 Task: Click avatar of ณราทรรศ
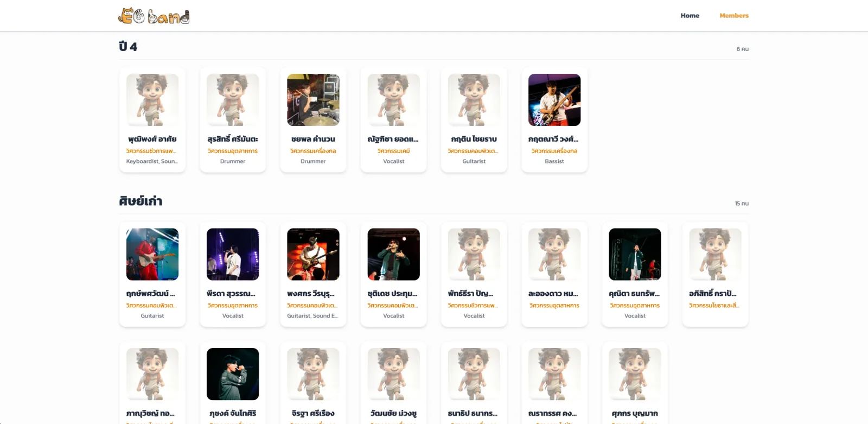pyautogui.click(x=554, y=374)
